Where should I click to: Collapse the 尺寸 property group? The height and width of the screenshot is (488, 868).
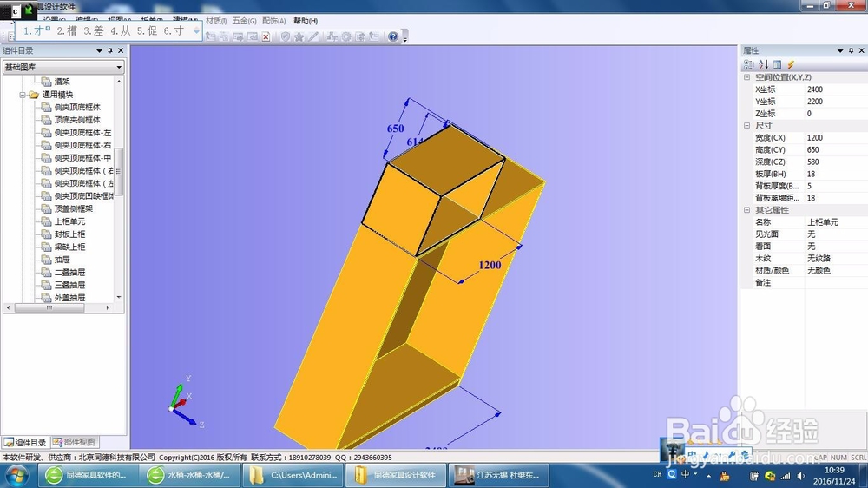(x=746, y=126)
